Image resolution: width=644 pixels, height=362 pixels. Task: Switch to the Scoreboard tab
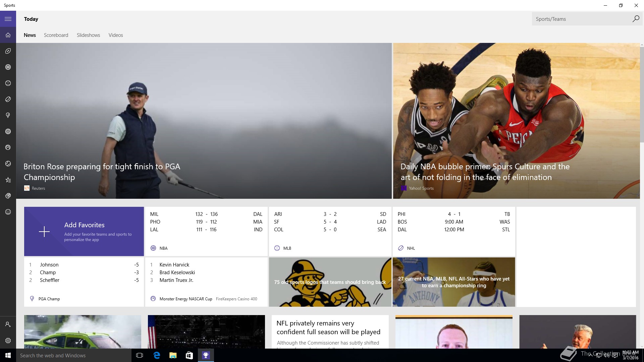coord(56,35)
